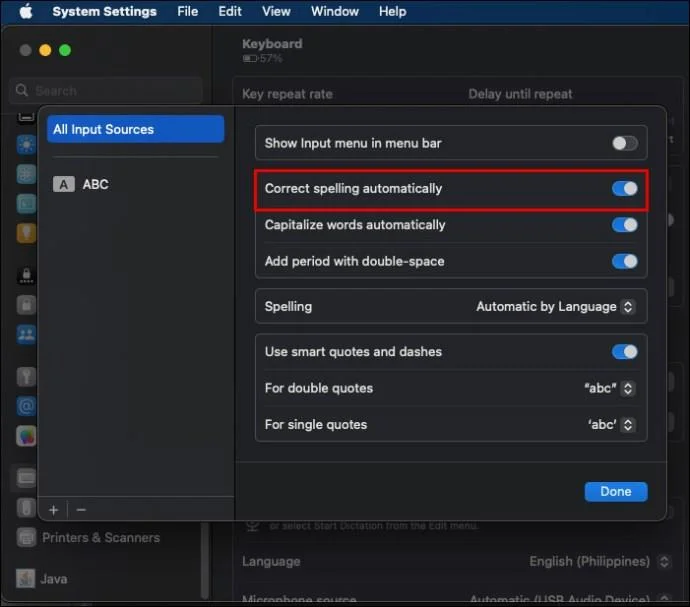Open the Wallpaper pane from the sidebar icon
690x607 pixels.
click(x=26, y=174)
